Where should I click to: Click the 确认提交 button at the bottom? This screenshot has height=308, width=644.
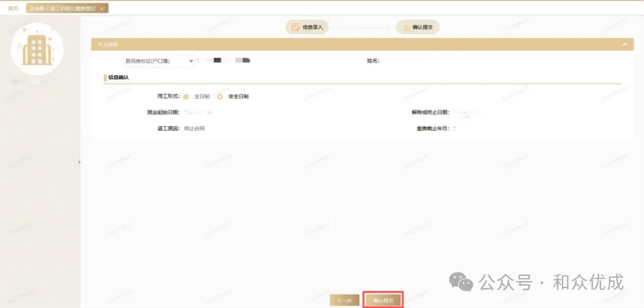tap(383, 301)
